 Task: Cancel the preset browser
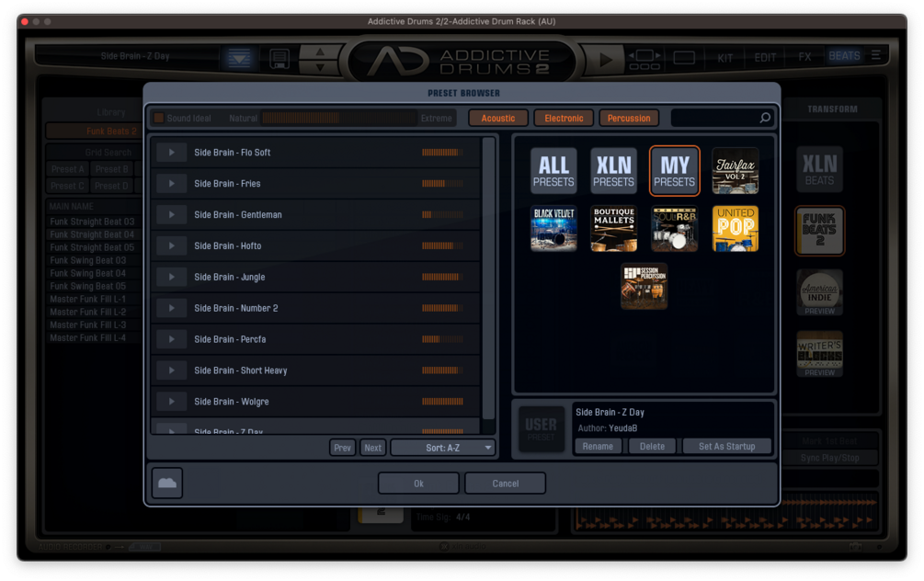coord(505,484)
